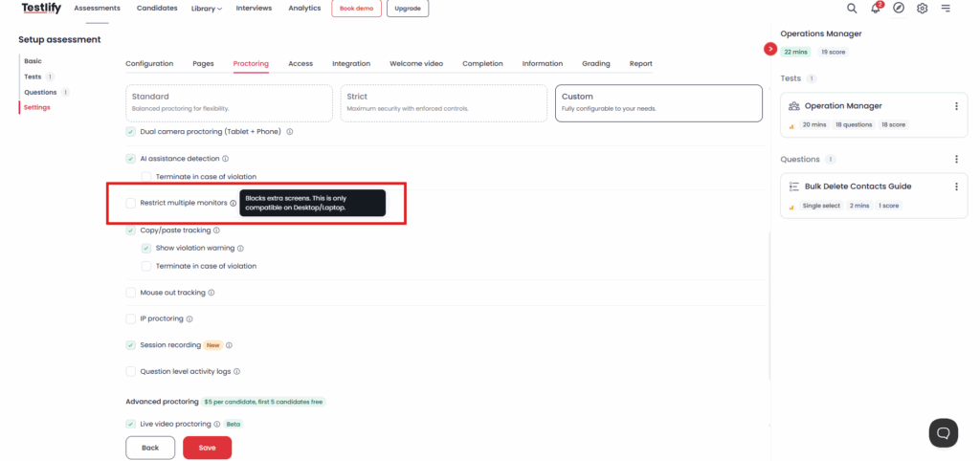This screenshot has height=461, width=980.
Task: Click the Book demo button
Action: coord(356,9)
